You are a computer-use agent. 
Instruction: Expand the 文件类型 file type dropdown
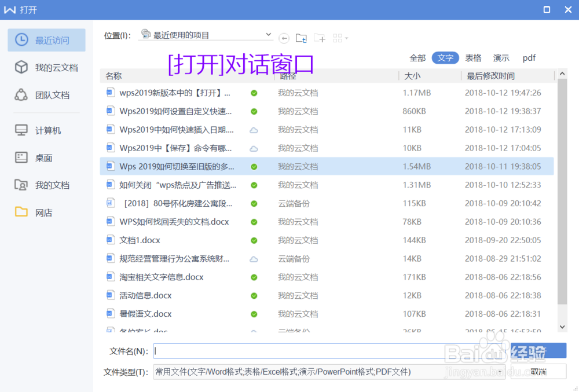click(500, 372)
